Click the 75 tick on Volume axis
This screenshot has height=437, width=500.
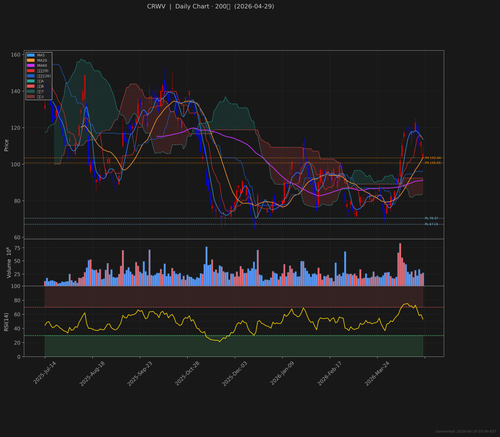pyautogui.click(x=17, y=248)
